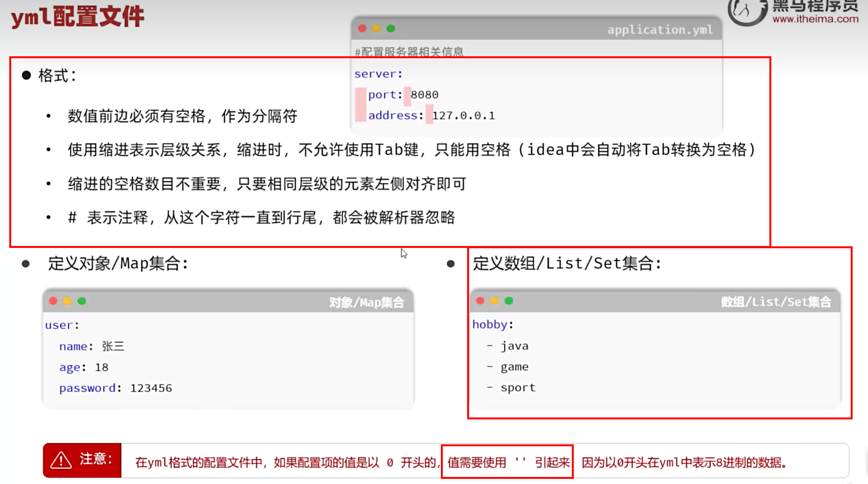Click the 'user:' key

62,325
